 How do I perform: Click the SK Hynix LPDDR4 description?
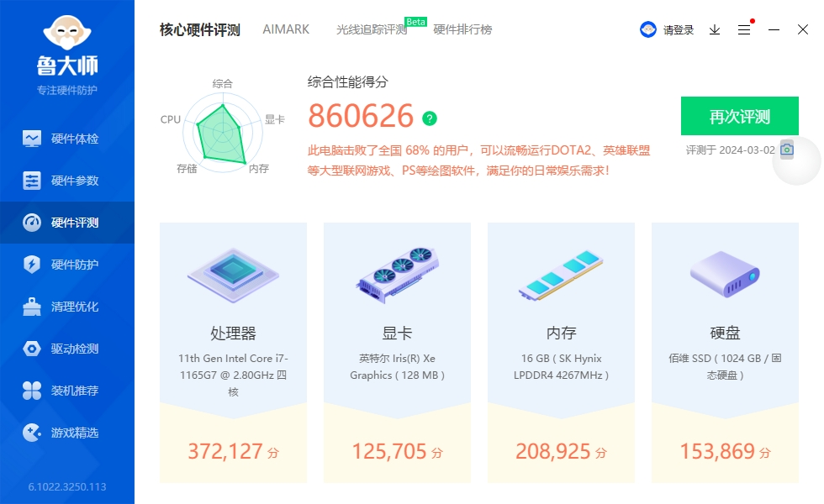(562, 366)
